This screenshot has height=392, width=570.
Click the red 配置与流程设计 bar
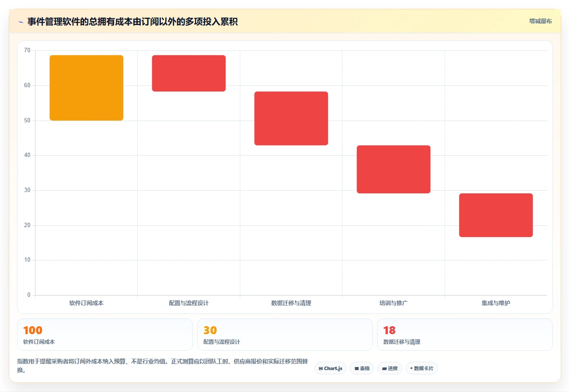189,73
